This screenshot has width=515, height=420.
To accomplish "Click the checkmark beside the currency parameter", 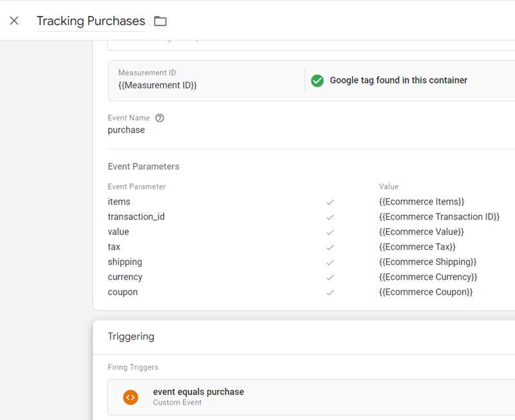I will (x=330, y=277).
